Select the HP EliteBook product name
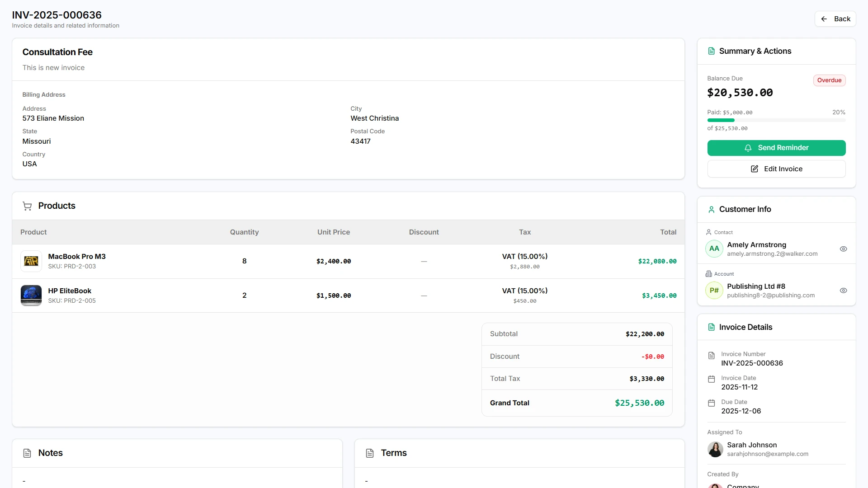 click(x=70, y=291)
